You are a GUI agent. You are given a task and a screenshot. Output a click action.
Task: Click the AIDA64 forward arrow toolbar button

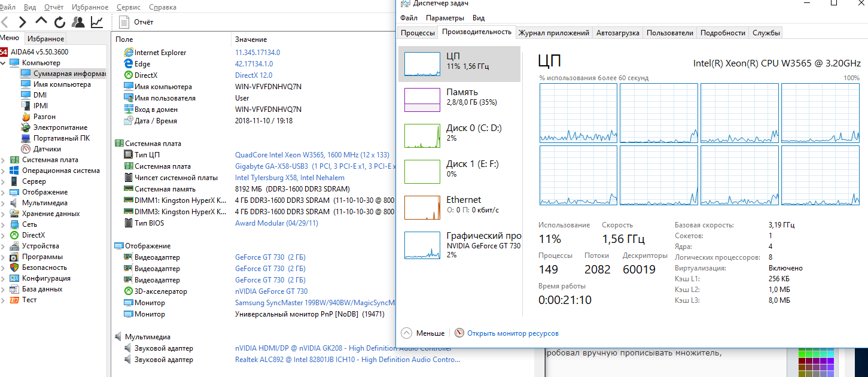(22, 22)
